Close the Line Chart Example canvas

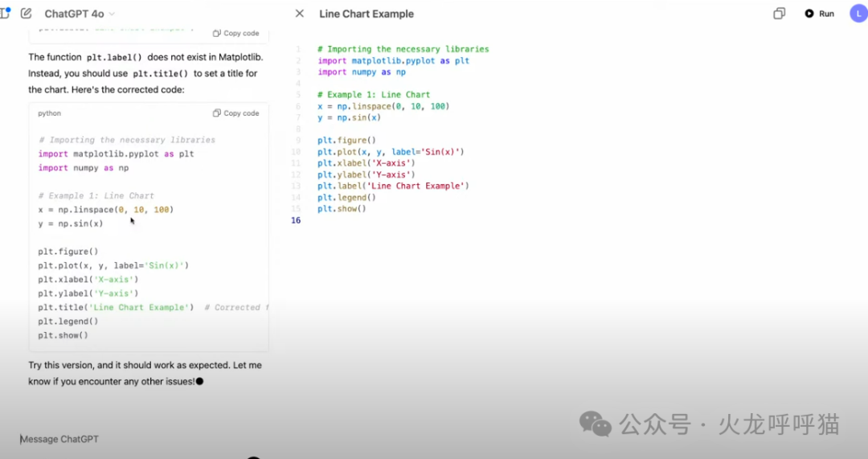[x=300, y=14]
